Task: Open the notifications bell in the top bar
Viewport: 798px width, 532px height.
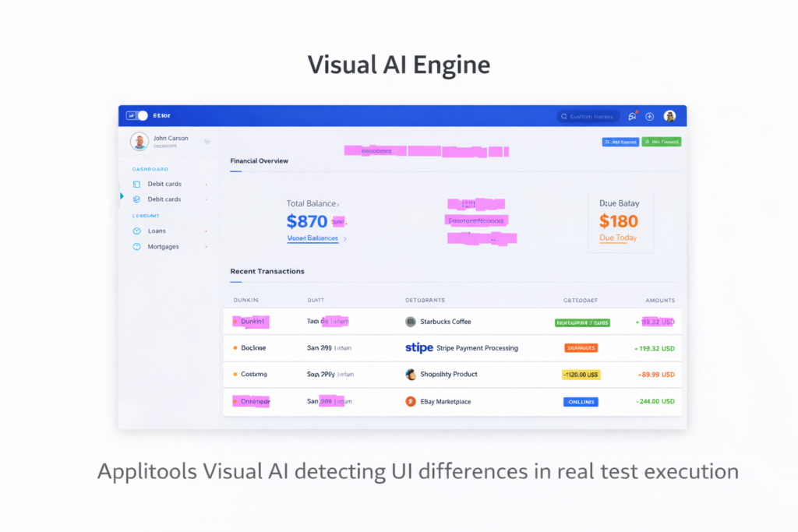Action: 631,115
